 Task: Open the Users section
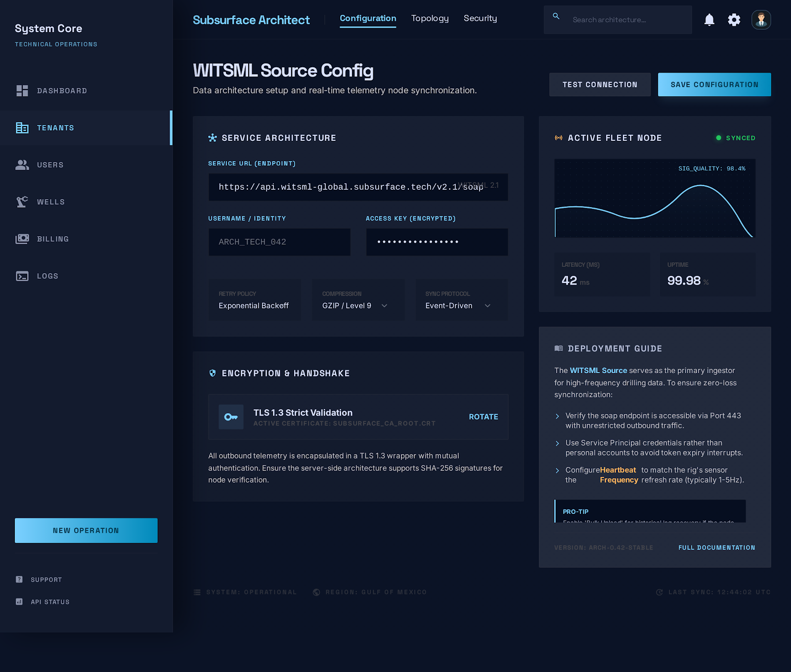[x=22, y=165]
